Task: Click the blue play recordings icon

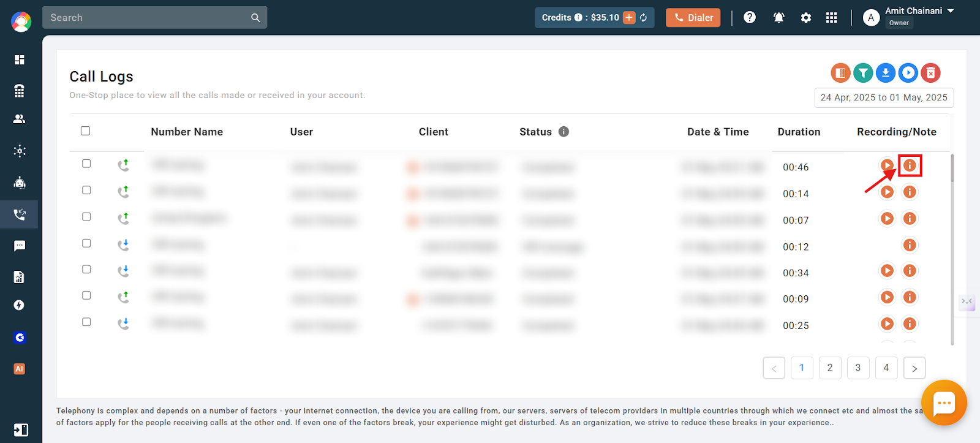Action: [x=908, y=73]
